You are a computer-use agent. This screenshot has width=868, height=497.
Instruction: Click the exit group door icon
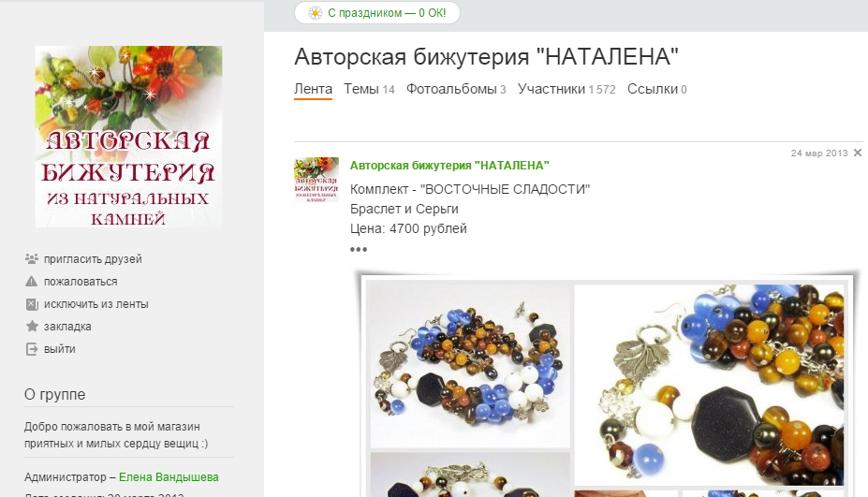32,349
